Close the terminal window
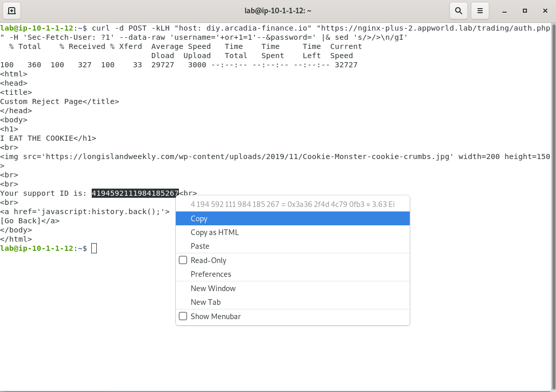This screenshot has width=556, height=392. 545,11
